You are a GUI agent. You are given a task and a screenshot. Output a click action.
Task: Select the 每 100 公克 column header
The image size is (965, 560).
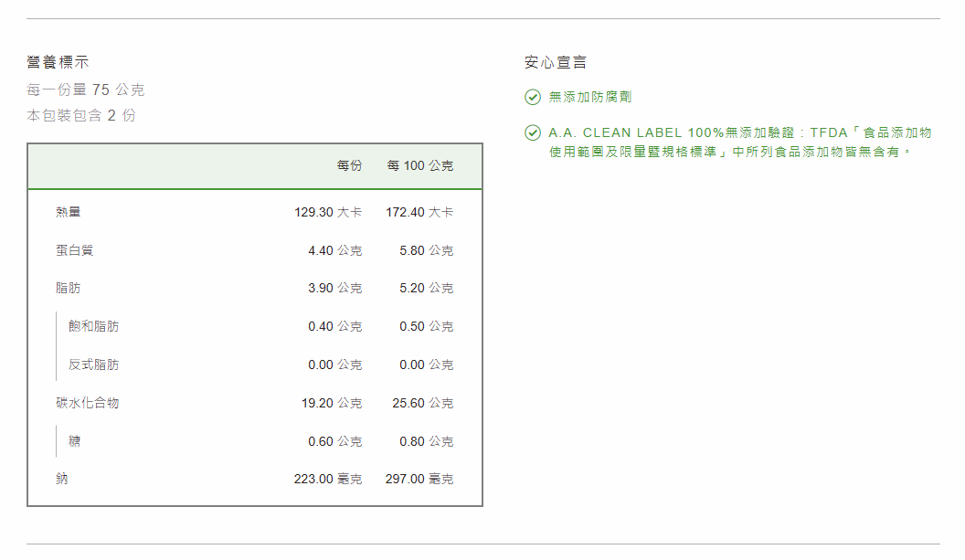click(419, 165)
